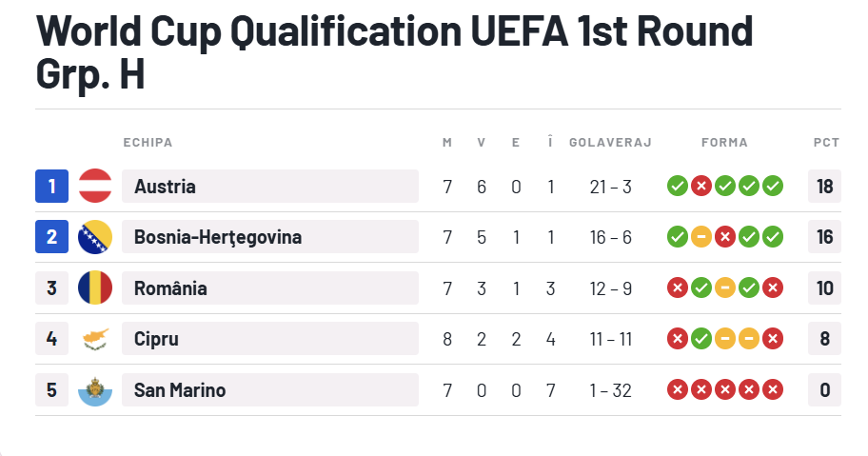Click Austria's red loss form icon
The width and height of the screenshot is (868, 456).
pos(701,186)
